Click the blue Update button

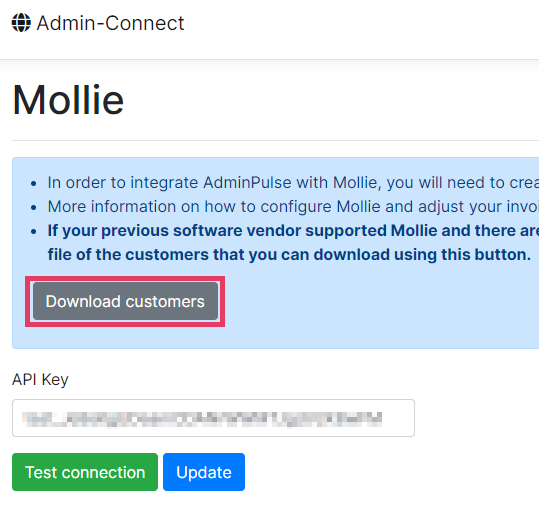click(204, 472)
